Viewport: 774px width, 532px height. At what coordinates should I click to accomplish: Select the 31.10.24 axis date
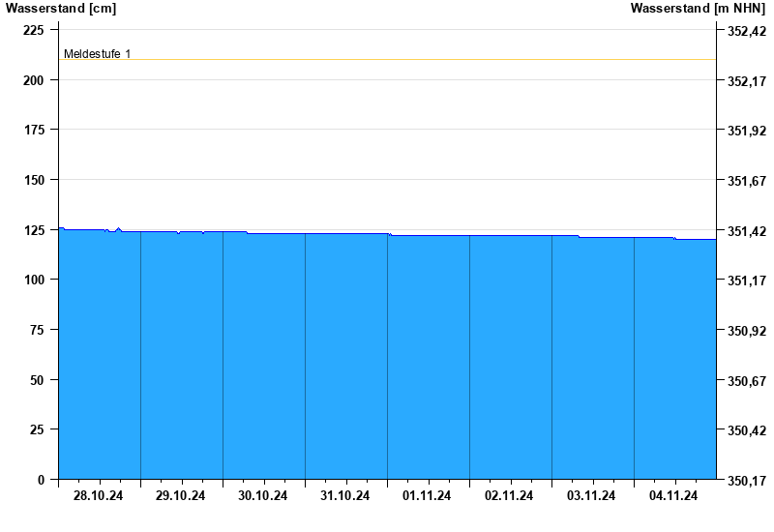345,496
